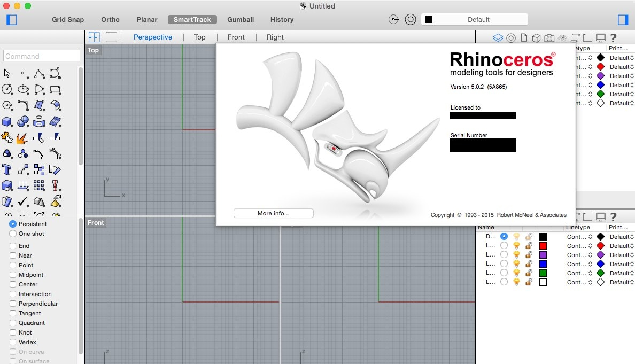Choose the Trim tool

tap(38, 138)
